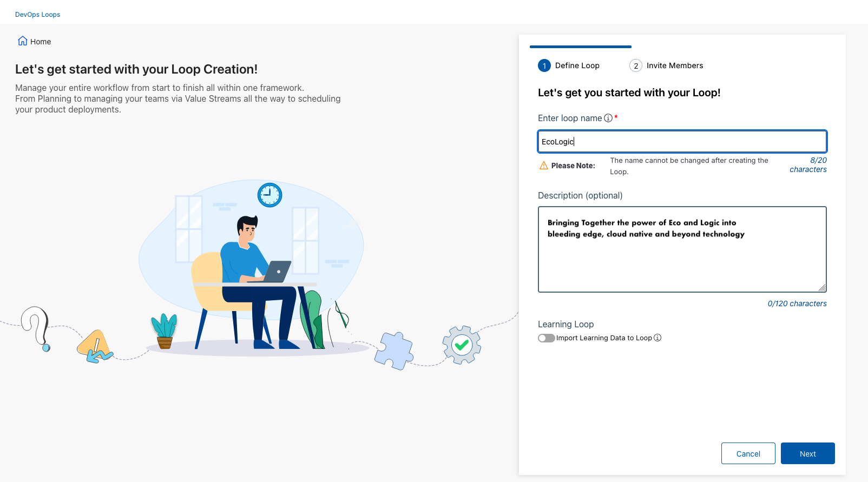Viewport: 868px width, 482px height.
Task: Open the DevOps Loops link
Action: [37, 15]
